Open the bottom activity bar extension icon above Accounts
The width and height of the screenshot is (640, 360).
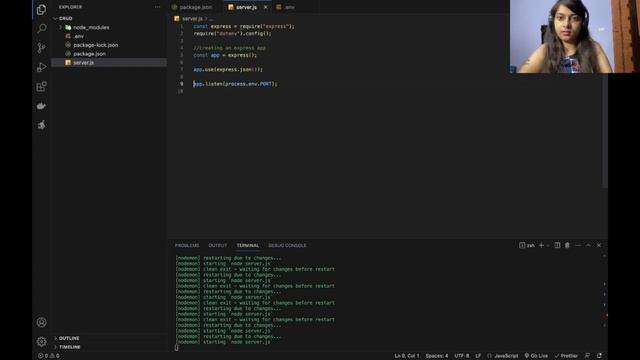click(41, 125)
